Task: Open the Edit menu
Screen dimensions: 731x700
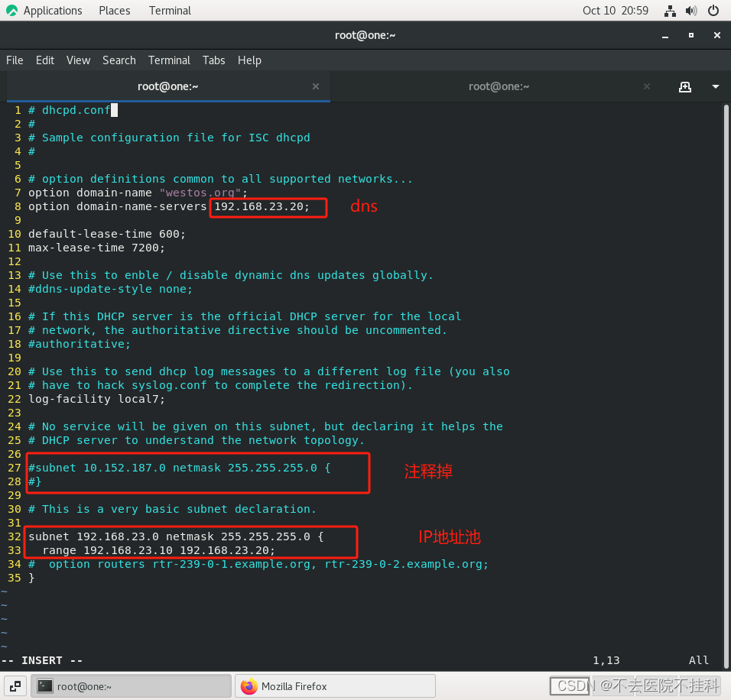Action: pos(44,60)
